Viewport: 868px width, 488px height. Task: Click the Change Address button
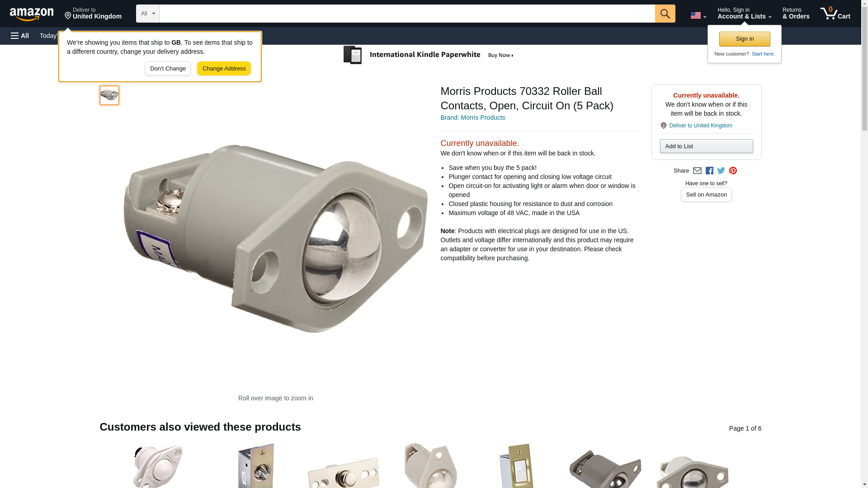pos(224,69)
